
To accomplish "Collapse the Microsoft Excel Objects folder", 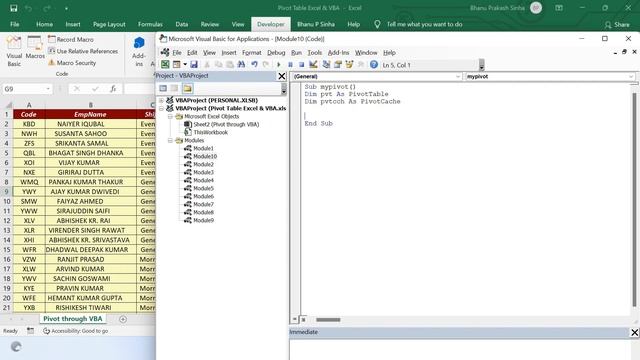I will coord(170,116).
